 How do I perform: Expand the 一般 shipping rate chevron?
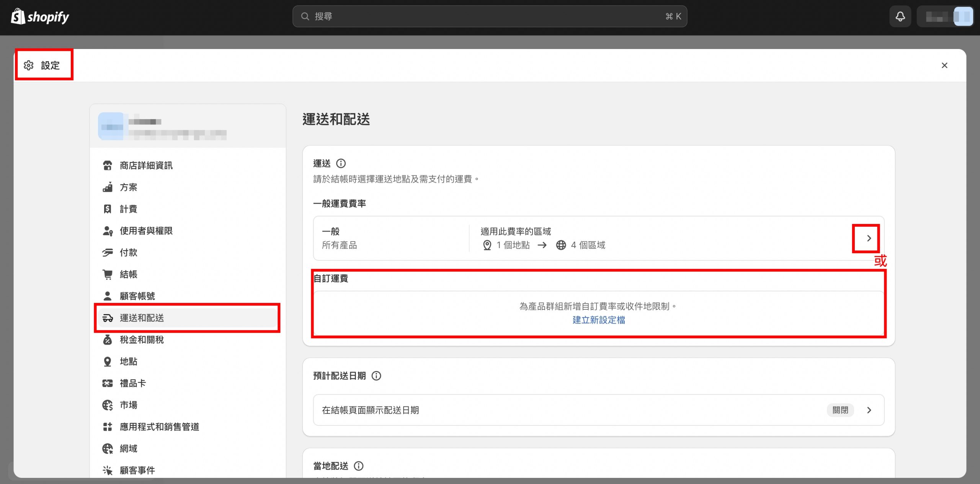pos(869,238)
